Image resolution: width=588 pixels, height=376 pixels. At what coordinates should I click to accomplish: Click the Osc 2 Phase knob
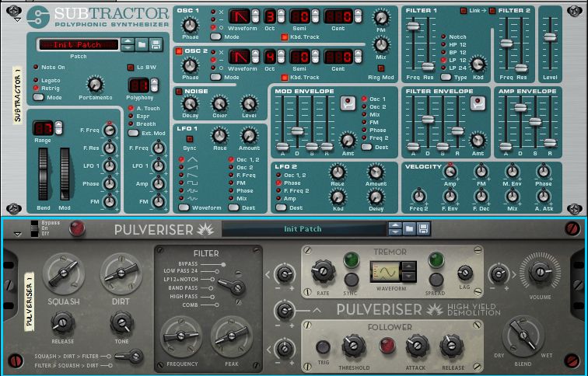pyautogui.click(x=190, y=66)
